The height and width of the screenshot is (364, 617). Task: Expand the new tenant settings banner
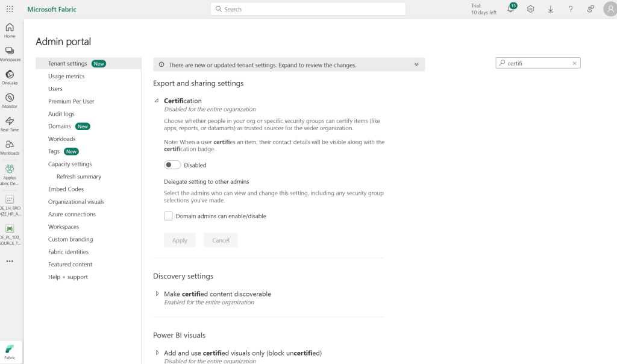[x=416, y=64]
